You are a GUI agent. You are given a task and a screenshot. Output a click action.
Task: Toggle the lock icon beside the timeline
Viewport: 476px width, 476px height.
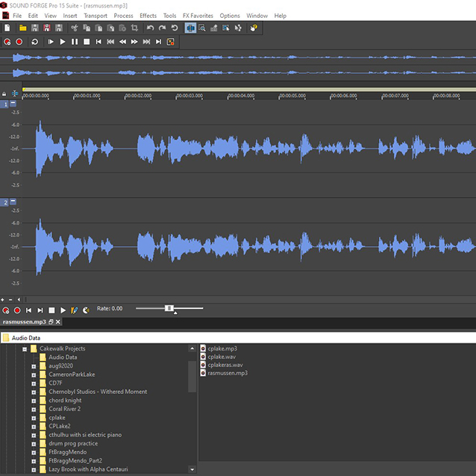[4, 94]
